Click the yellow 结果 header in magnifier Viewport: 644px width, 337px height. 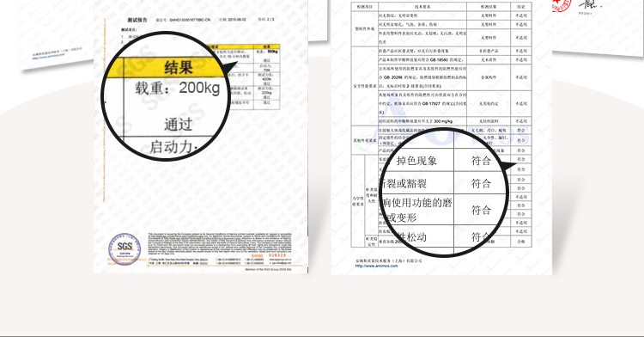click(179, 67)
